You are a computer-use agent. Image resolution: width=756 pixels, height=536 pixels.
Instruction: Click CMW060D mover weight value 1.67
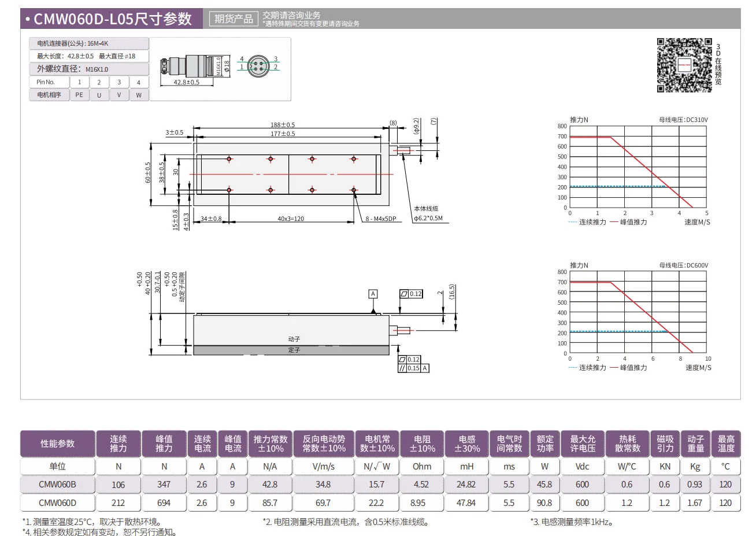pyautogui.click(x=695, y=502)
